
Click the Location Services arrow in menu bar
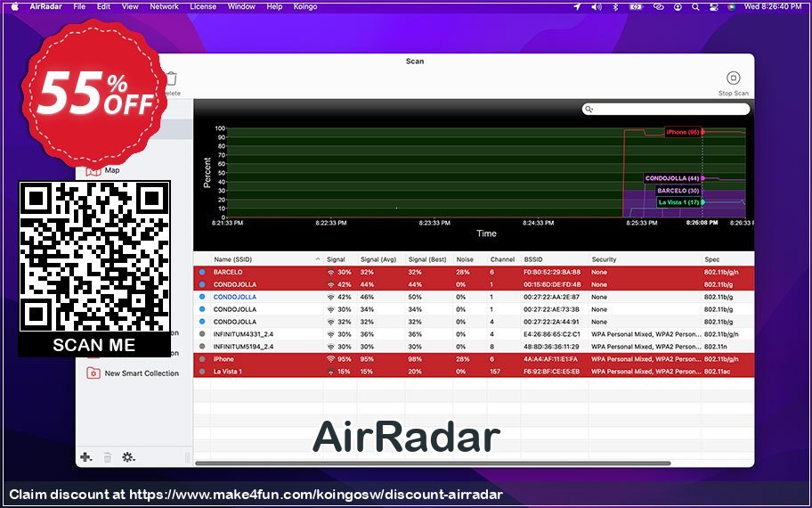pos(578,7)
